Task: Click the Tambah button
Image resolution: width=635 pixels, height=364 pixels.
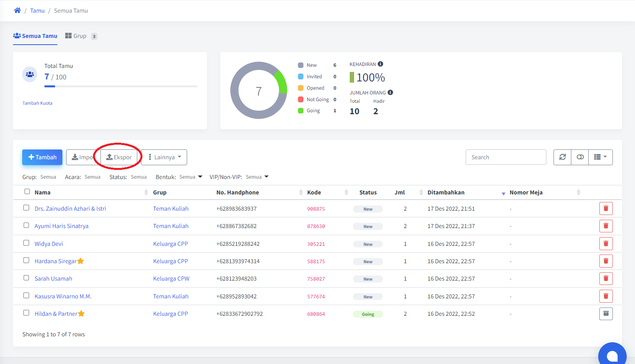Action: (x=42, y=157)
